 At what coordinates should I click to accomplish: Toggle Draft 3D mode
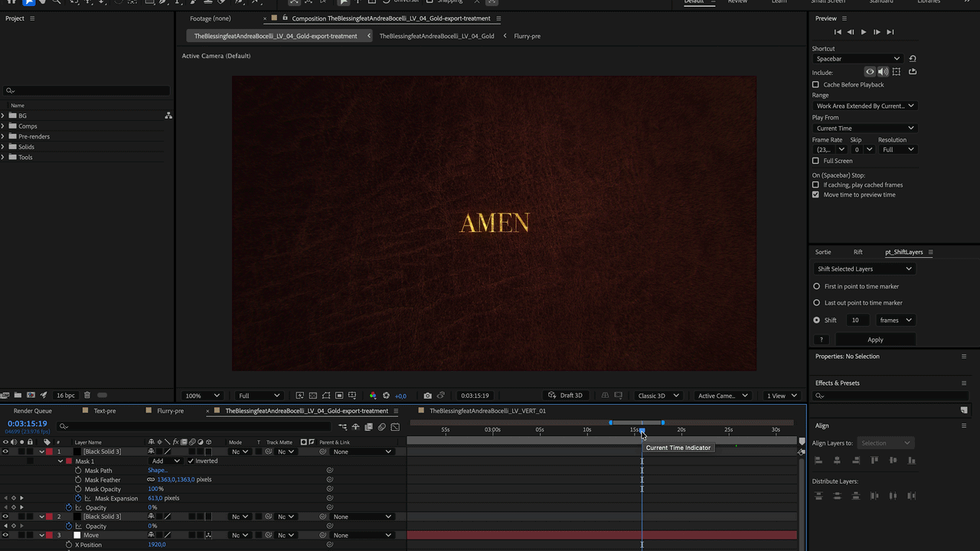click(x=565, y=396)
